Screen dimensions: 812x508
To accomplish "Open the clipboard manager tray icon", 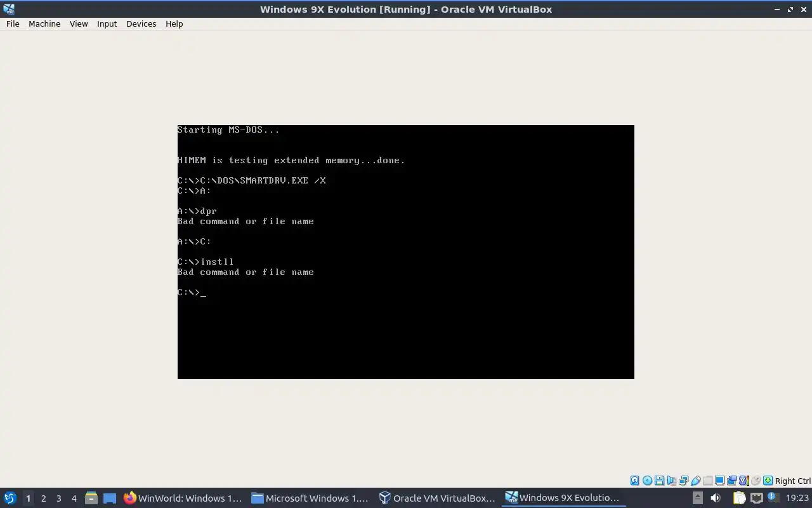I will (x=740, y=498).
